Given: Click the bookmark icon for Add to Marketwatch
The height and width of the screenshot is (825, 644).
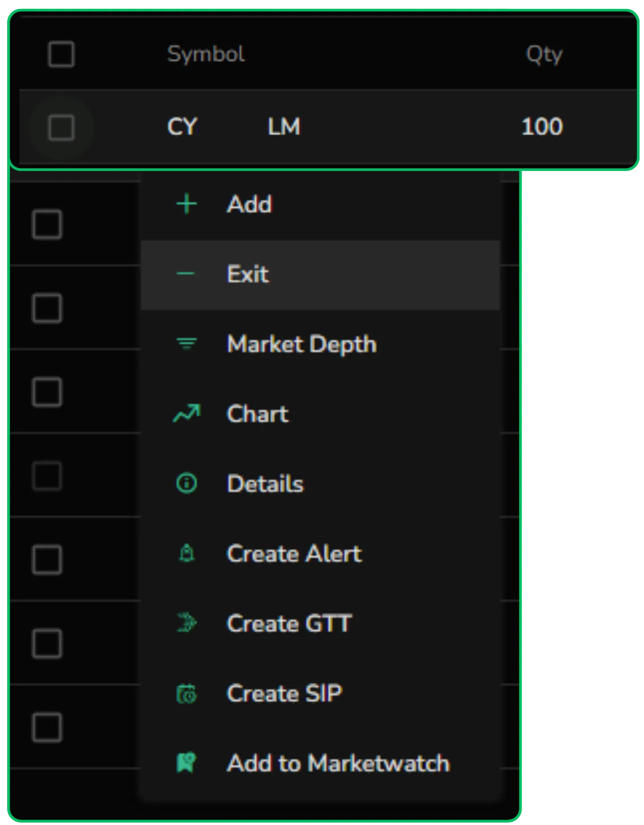Looking at the screenshot, I should (x=186, y=762).
